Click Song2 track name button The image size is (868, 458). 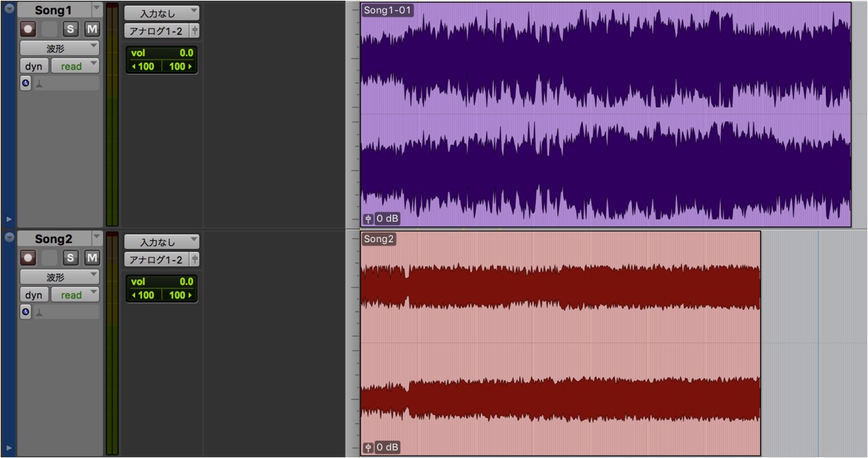53,239
